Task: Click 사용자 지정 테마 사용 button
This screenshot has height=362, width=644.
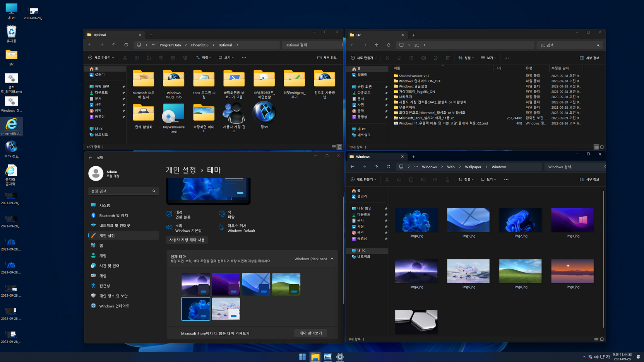Action: click(187, 240)
